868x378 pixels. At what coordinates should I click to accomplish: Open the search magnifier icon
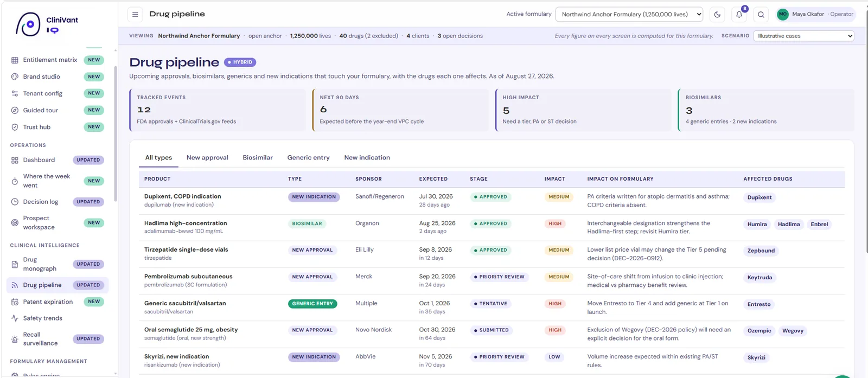[x=761, y=15]
